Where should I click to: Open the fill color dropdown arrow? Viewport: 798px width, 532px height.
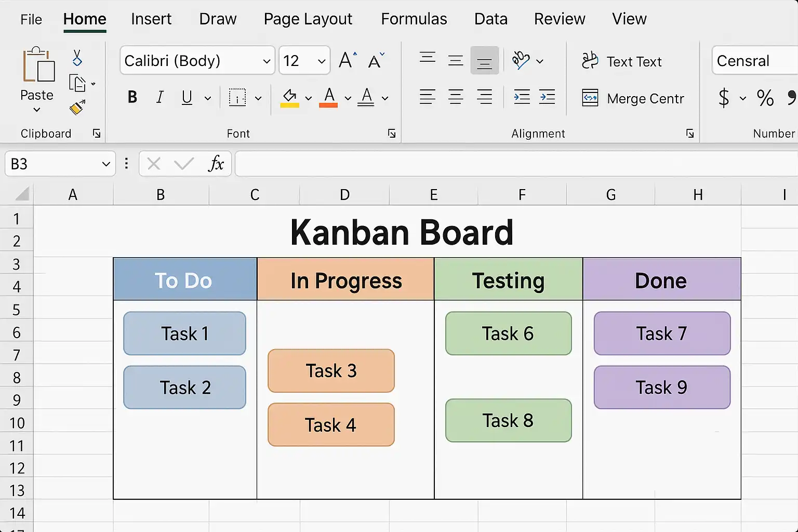pyautogui.click(x=308, y=98)
